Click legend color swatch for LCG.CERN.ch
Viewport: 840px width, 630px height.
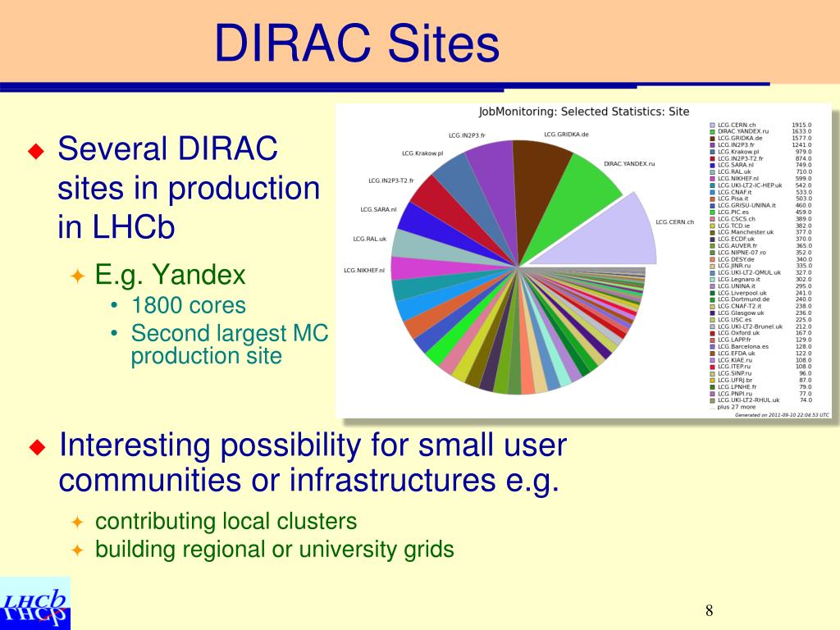713,125
